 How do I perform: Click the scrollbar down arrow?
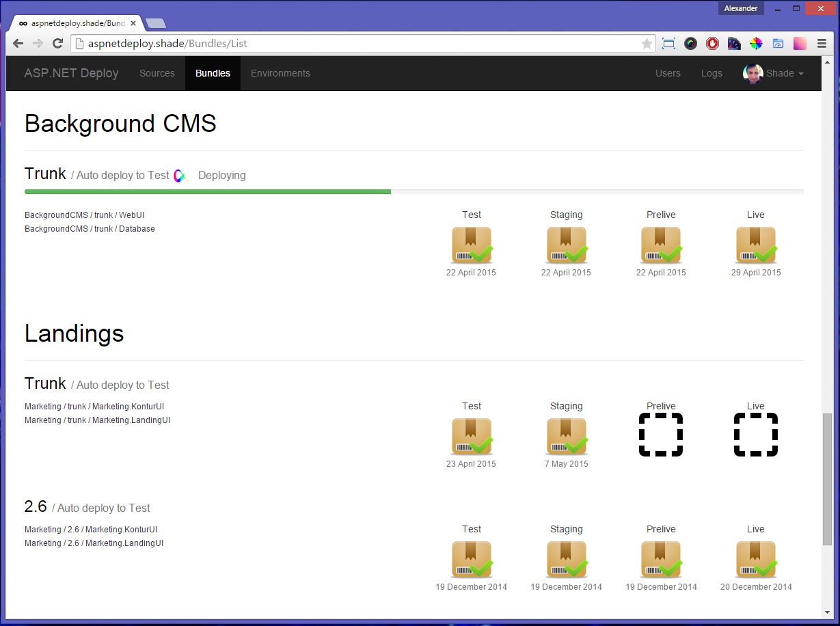tap(827, 612)
